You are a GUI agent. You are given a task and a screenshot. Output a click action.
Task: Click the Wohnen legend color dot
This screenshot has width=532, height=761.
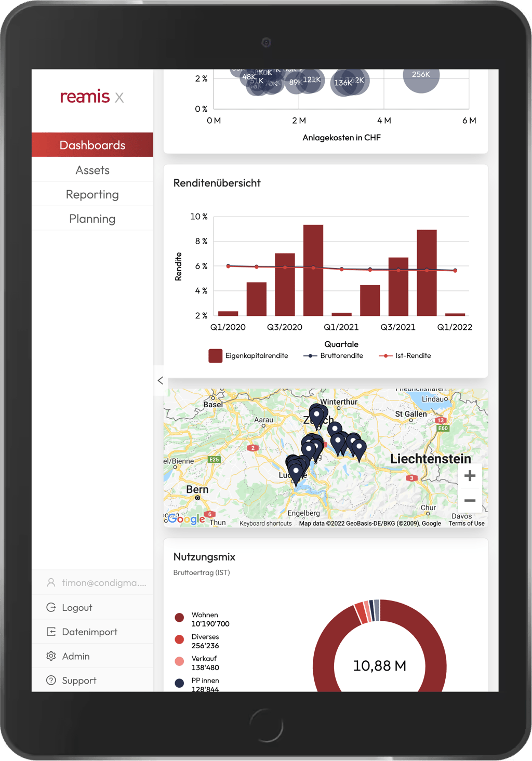179,618
